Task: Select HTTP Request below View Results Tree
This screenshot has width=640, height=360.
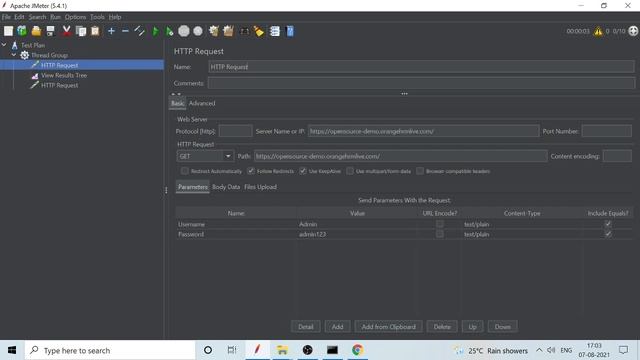Action: (59, 85)
